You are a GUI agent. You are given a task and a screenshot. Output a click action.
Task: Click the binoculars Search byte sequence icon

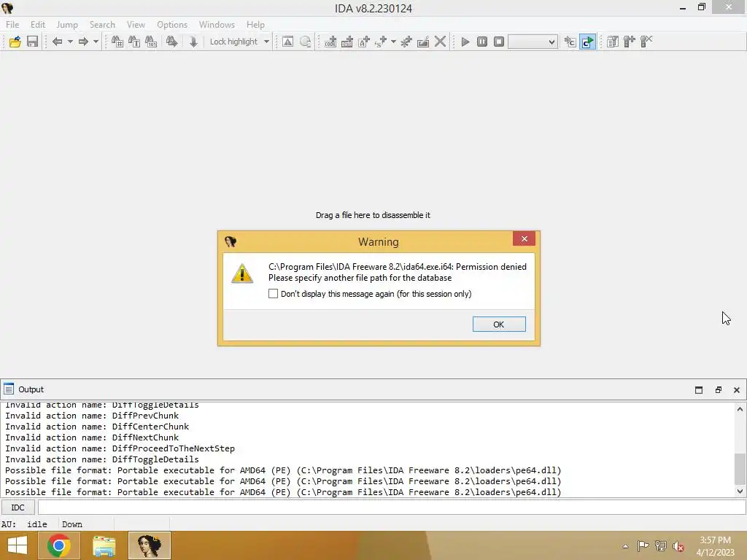pyautogui.click(x=151, y=42)
